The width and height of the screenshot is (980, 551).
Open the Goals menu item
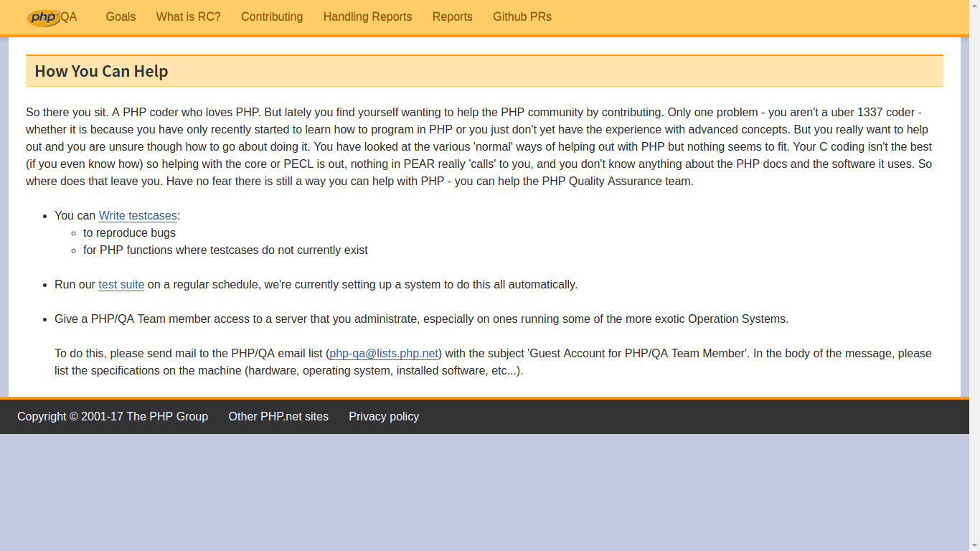tap(121, 17)
